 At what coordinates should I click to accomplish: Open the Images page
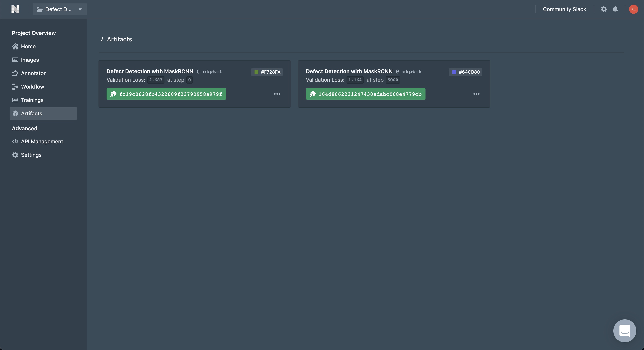30,60
